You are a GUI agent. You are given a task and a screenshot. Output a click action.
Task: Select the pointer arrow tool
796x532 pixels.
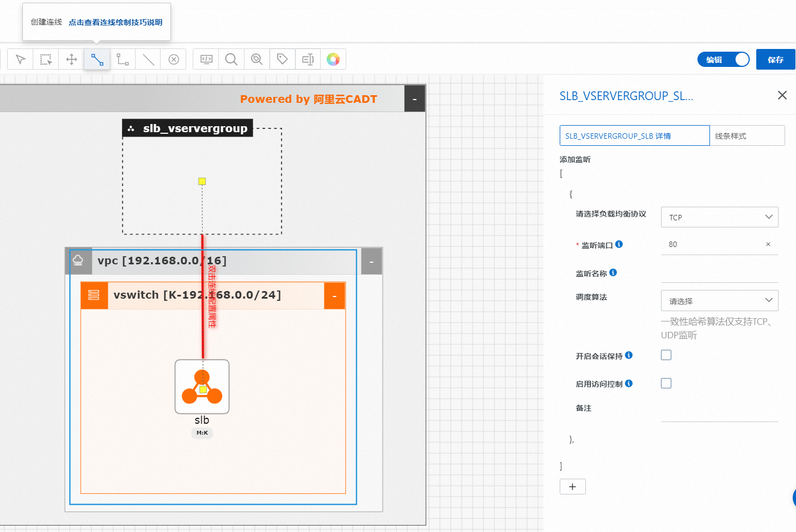tap(21, 59)
